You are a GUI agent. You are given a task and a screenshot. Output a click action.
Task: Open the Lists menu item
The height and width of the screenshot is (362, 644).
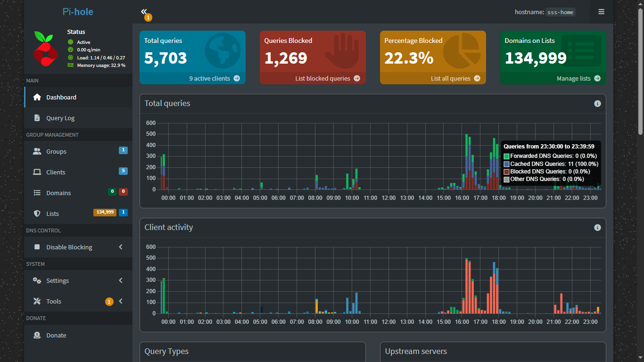[x=78, y=214]
